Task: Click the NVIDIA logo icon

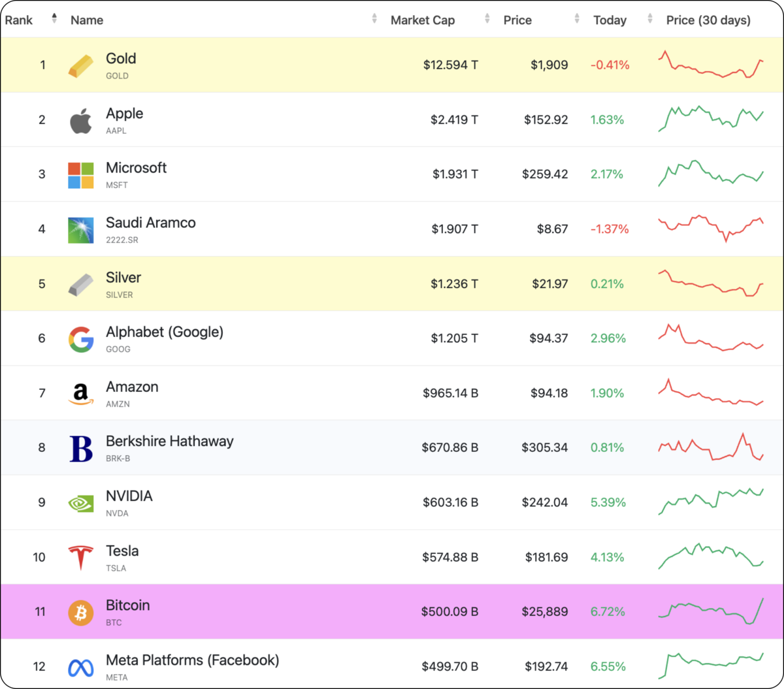Action: click(81, 503)
